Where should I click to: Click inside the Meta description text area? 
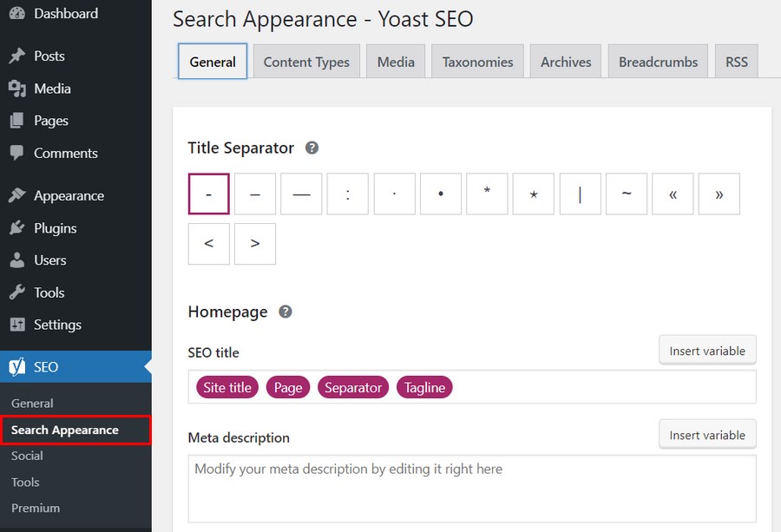(x=472, y=489)
